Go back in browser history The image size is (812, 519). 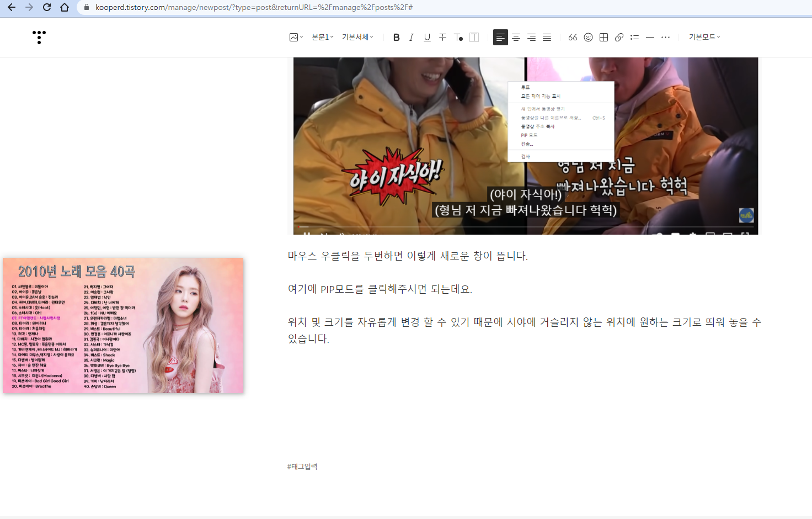pyautogui.click(x=12, y=7)
